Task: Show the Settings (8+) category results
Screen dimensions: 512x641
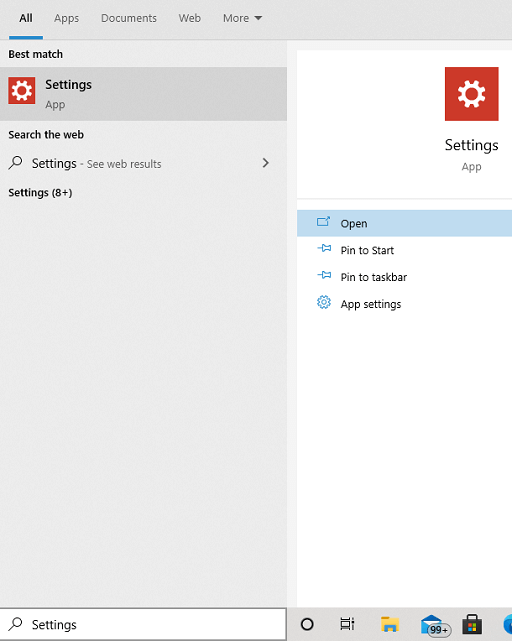Action: coord(40,193)
